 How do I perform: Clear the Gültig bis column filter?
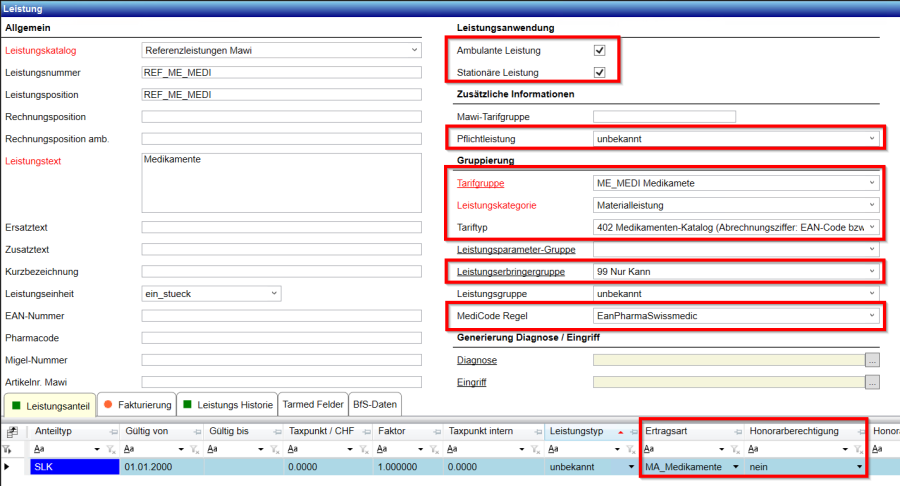(275, 449)
